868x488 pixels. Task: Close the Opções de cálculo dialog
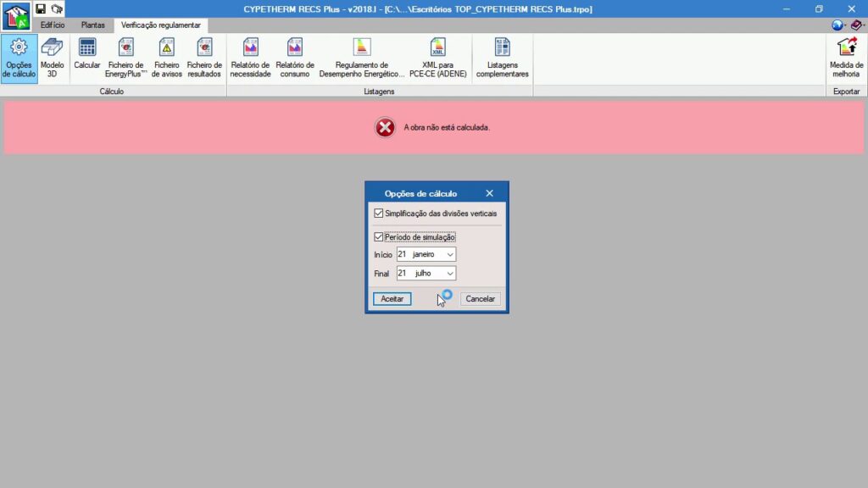[489, 193]
